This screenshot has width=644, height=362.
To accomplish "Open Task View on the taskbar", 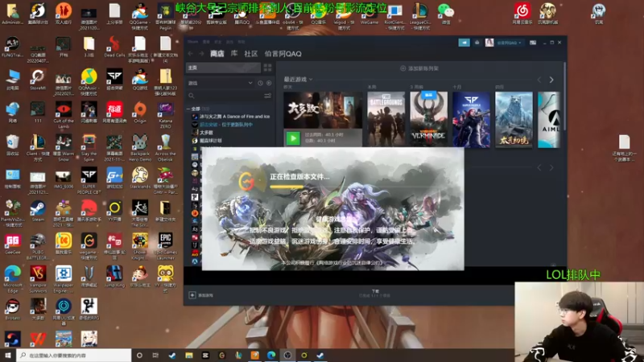I will pyautogui.click(x=155, y=356).
